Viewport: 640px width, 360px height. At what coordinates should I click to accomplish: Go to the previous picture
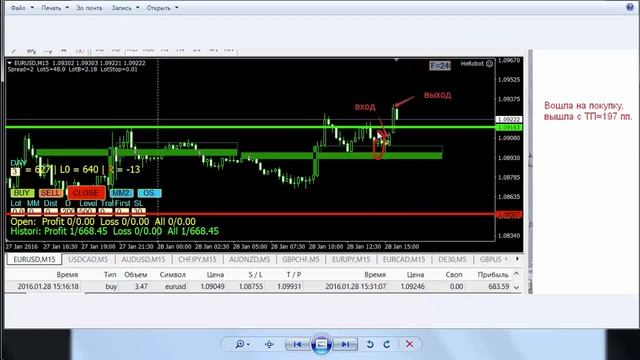(297, 344)
